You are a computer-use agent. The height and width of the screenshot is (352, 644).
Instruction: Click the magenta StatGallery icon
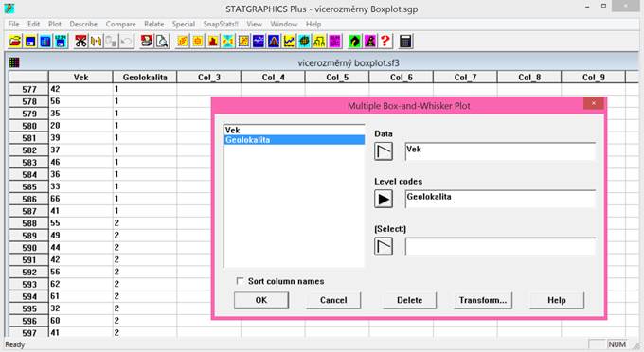point(370,42)
